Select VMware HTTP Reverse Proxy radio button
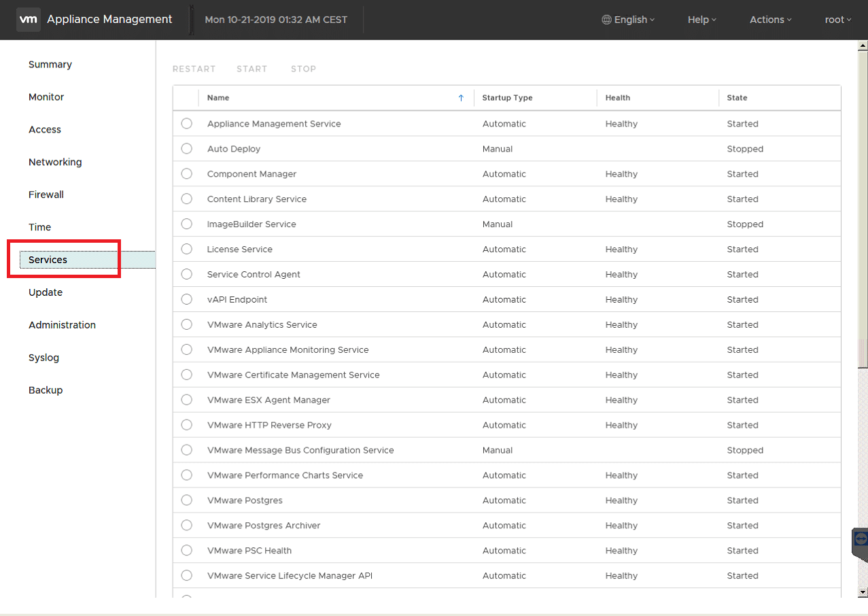Image resolution: width=868 pixels, height=616 pixels. (x=187, y=426)
